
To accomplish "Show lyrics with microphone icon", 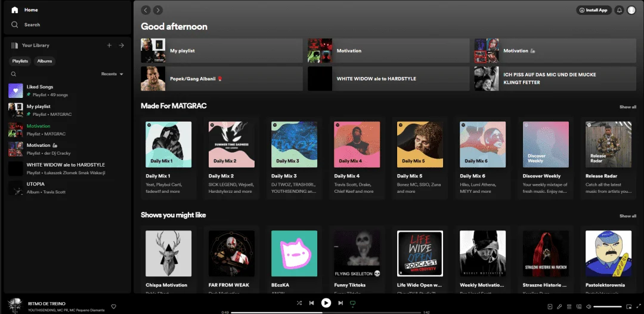I will coord(559,307).
